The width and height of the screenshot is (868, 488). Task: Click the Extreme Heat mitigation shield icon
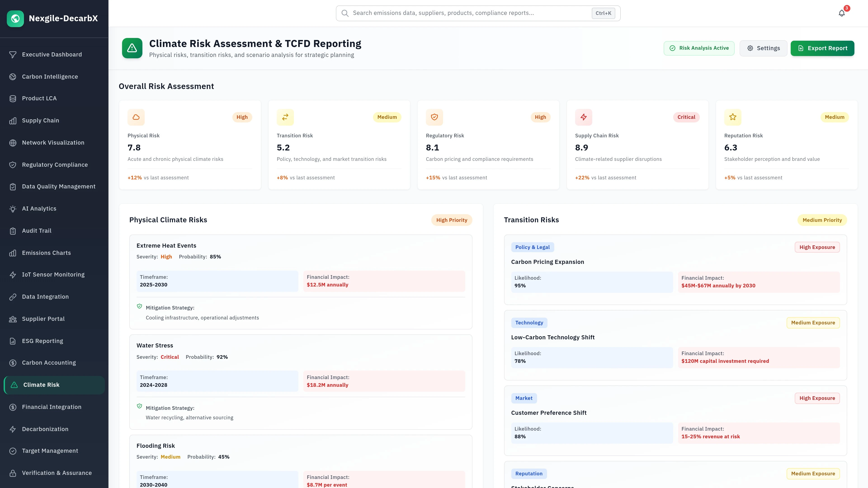tap(139, 306)
